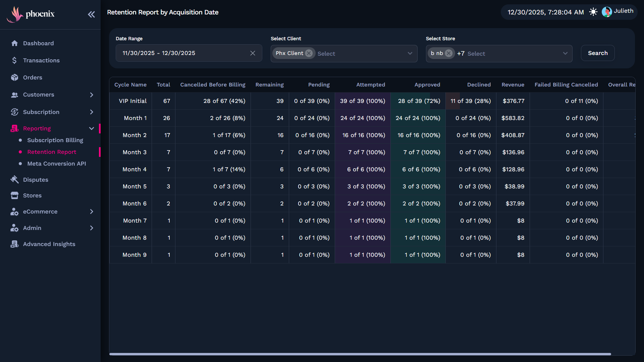Toggle light mode with the sun icon
The width and height of the screenshot is (644, 362).
(593, 12)
